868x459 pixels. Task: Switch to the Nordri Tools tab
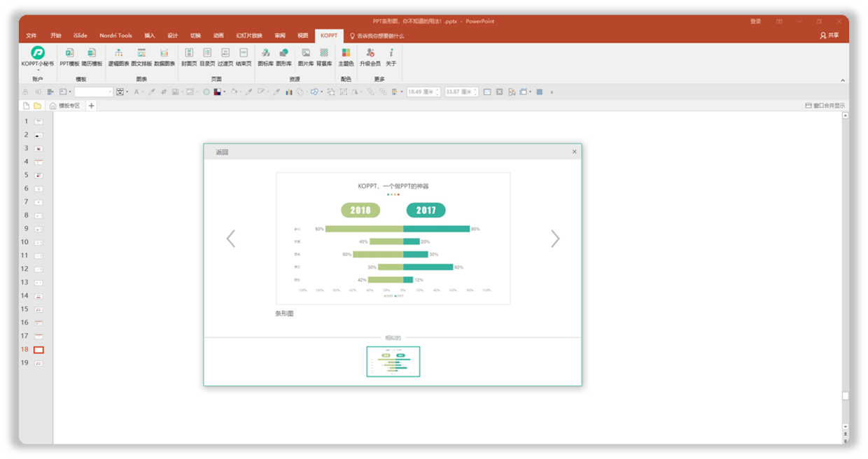coord(115,36)
